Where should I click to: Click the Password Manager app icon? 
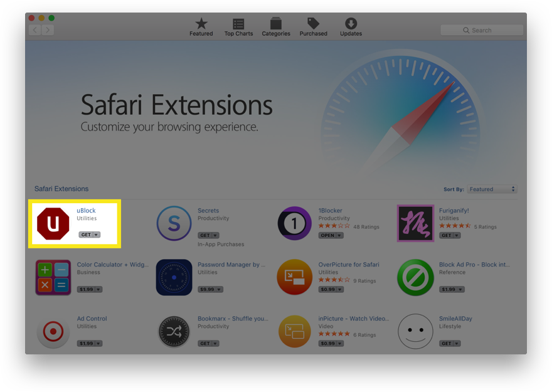(x=174, y=277)
